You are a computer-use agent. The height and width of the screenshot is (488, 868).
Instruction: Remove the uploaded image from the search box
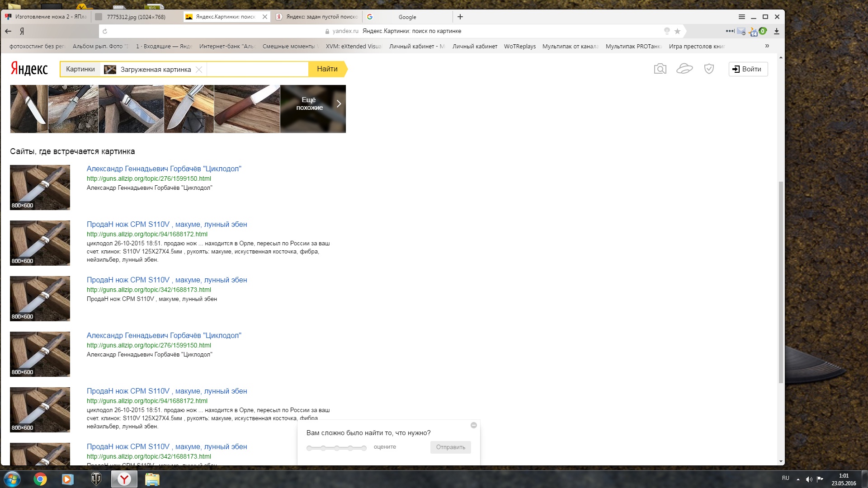coord(199,69)
